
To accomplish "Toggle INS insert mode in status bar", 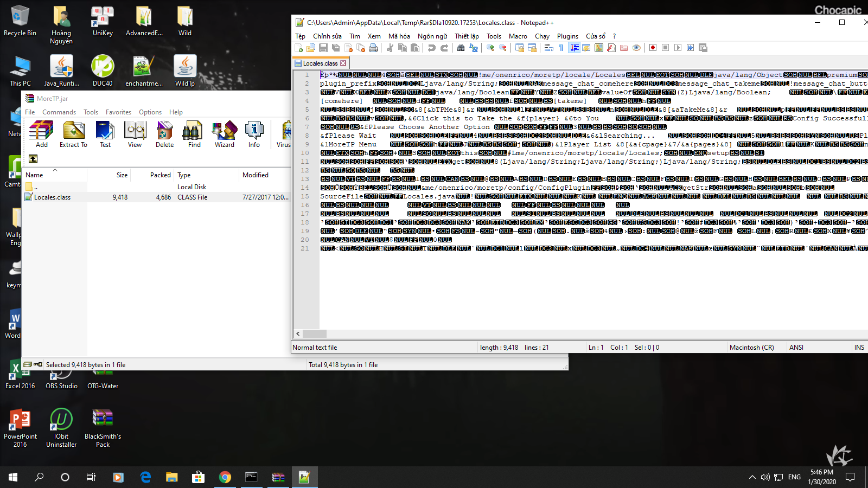I will click(x=859, y=348).
